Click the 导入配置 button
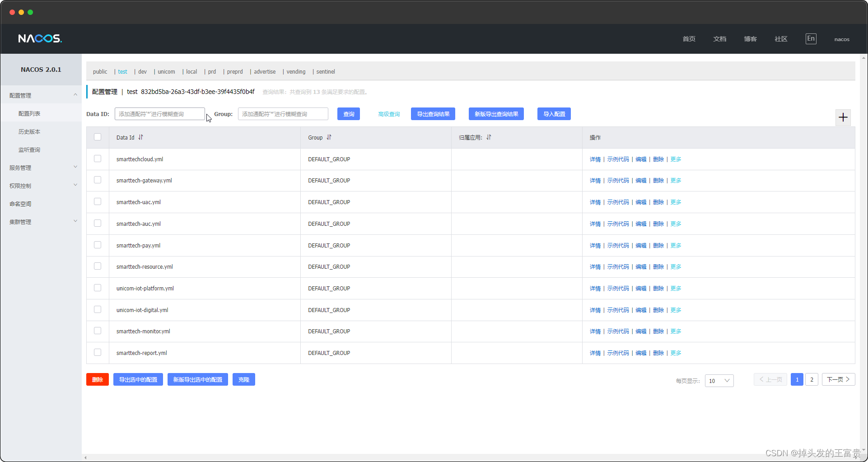 pyautogui.click(x=554, y=114)
